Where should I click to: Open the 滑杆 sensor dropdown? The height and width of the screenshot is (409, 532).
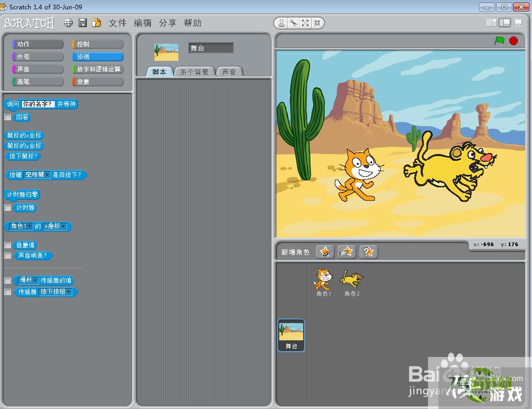pos(28,280)
